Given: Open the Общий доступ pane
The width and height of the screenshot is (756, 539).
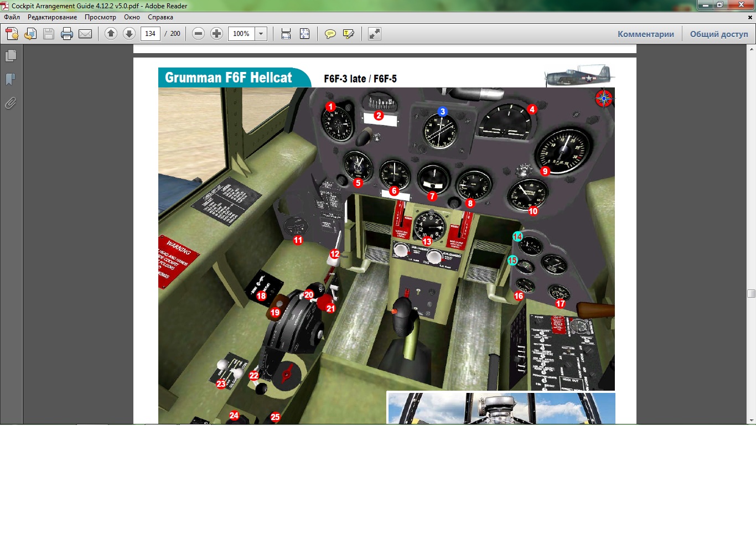Looking at the screenshot, I should 719,34.
